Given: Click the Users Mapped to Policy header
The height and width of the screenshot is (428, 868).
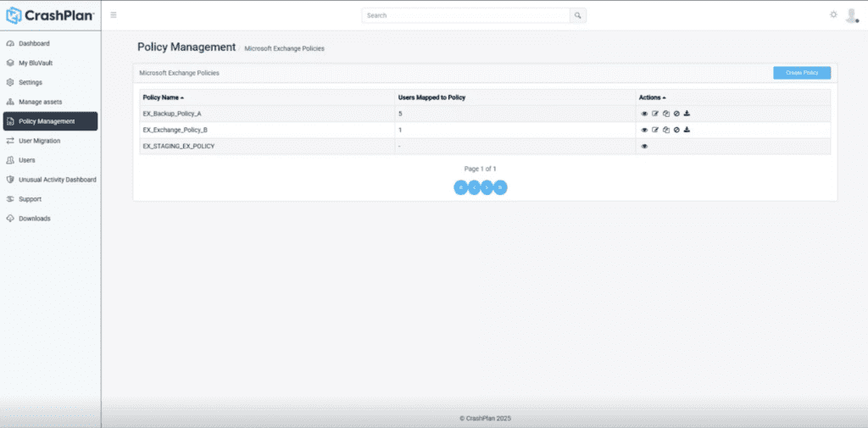Looking at the screenshot, I should [x=431, y=97].
